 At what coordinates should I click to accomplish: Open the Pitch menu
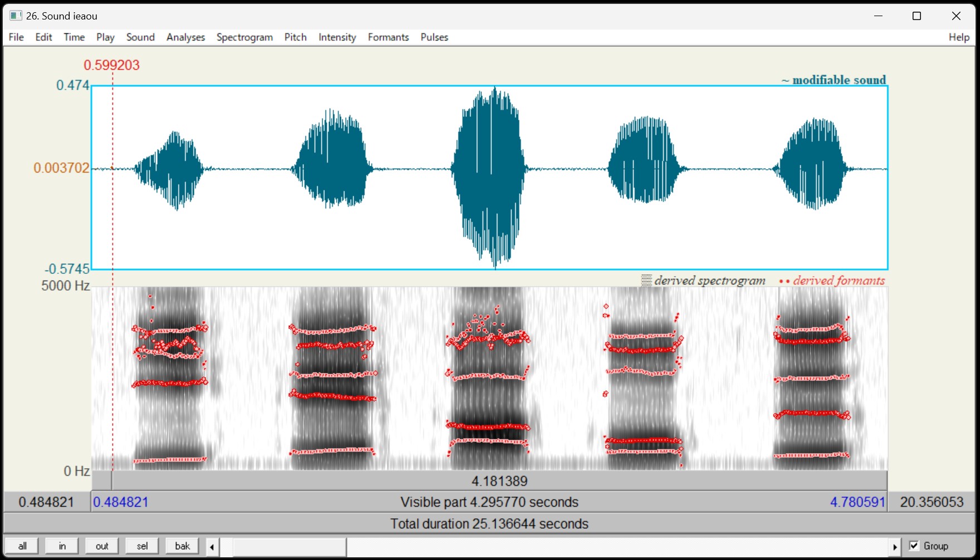(295, 37)
